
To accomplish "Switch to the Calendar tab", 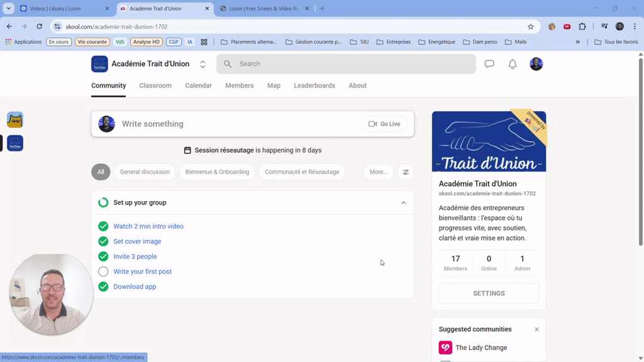I will [x=198, y=85].
